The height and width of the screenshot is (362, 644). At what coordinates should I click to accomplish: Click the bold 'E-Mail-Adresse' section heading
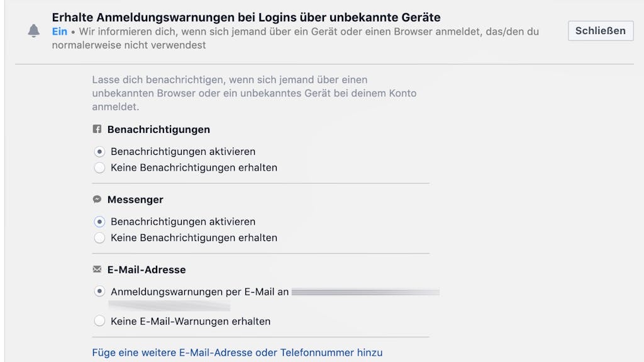147,270
